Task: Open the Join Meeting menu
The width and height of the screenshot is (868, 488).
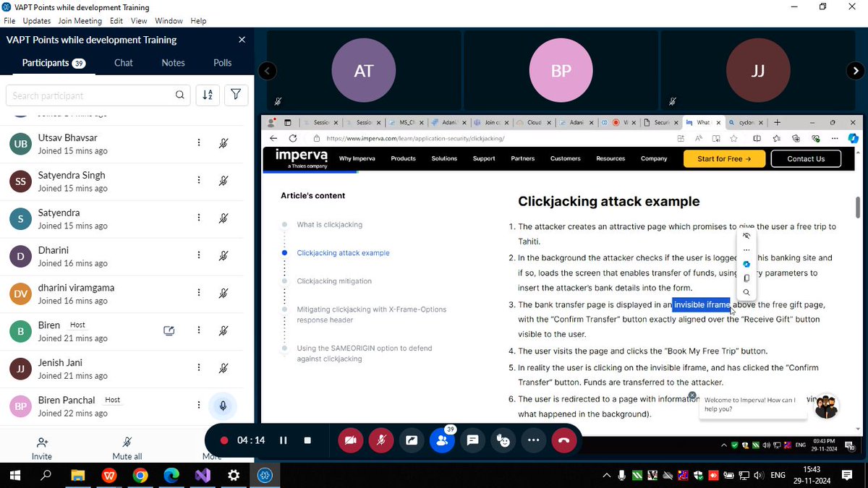Action: (x=80, y=21)
